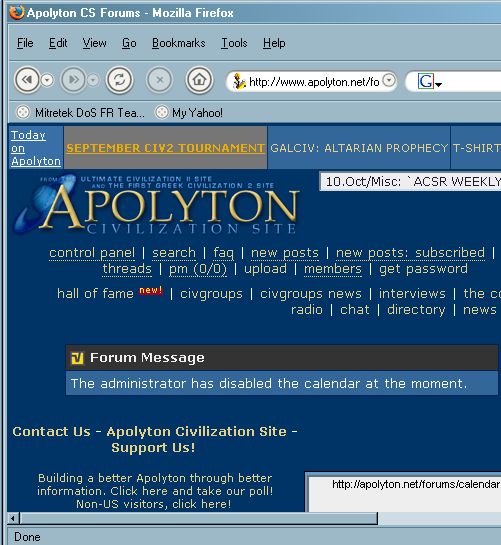Open the Go menu
Image resolution: width=501 pixels, height=545 pixels.
click(129, 43)
